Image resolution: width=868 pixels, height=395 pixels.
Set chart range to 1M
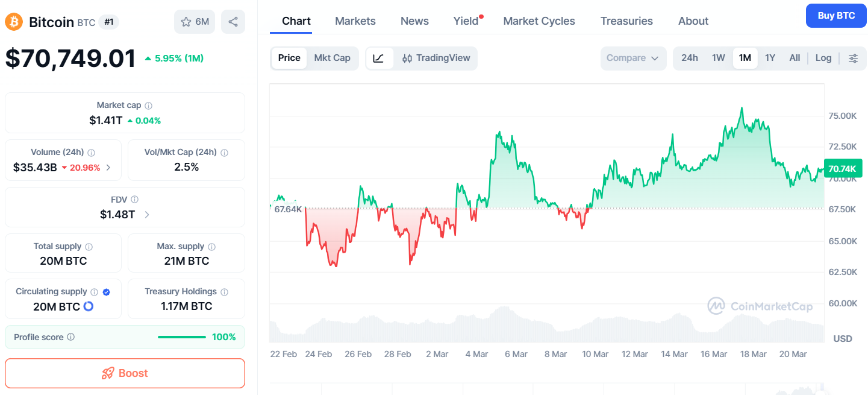point(745,58)
